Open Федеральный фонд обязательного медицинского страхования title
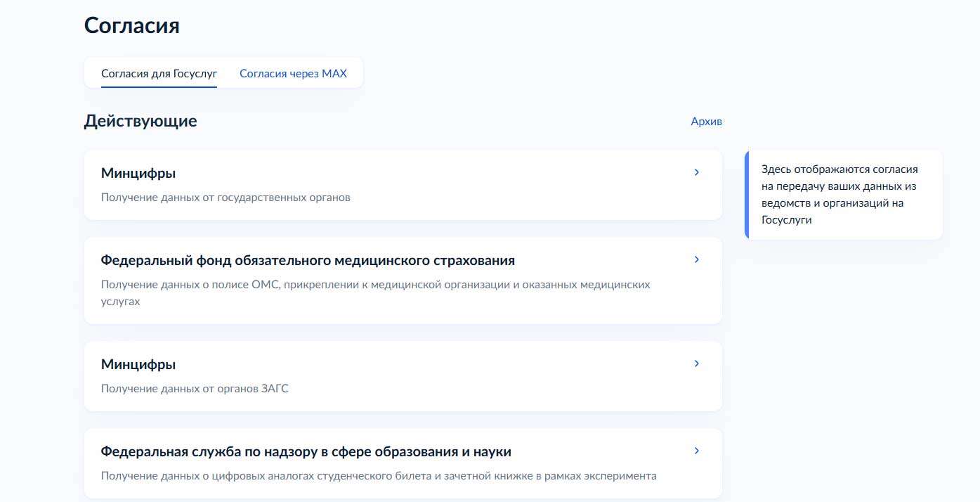Screen dimensions: 980x502 click(308, 260)
